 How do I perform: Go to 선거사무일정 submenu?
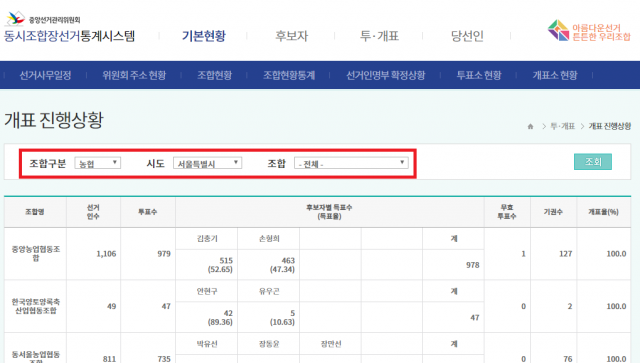45,75
